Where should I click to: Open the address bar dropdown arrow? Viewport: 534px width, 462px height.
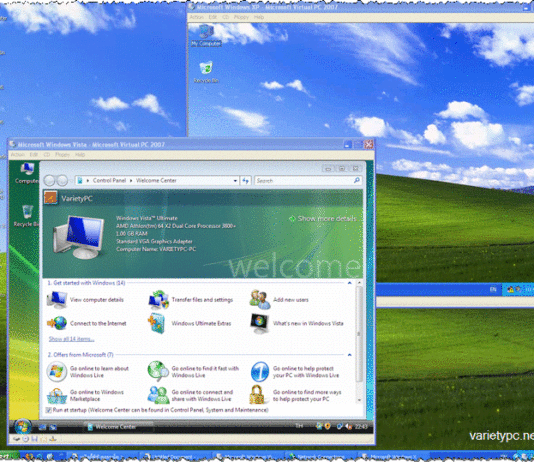pos(235,181)
